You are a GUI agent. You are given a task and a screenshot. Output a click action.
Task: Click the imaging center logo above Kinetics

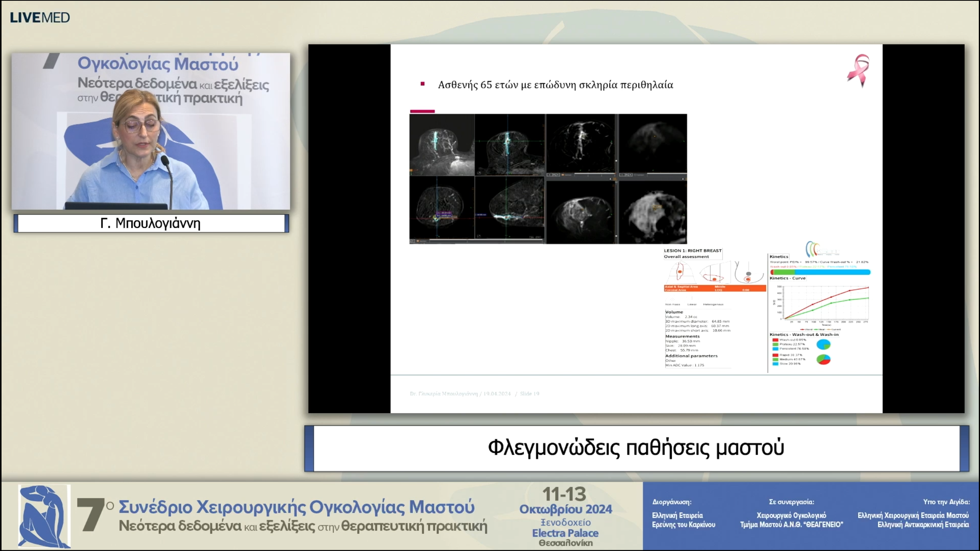click(822, 249)
